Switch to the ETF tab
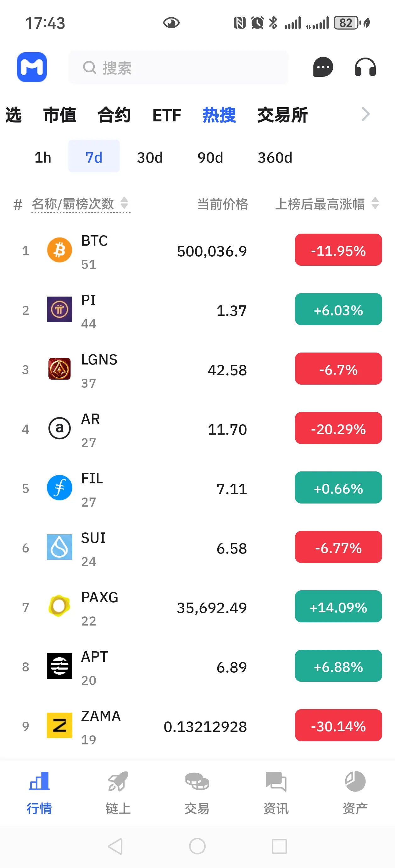 (166, 115)
